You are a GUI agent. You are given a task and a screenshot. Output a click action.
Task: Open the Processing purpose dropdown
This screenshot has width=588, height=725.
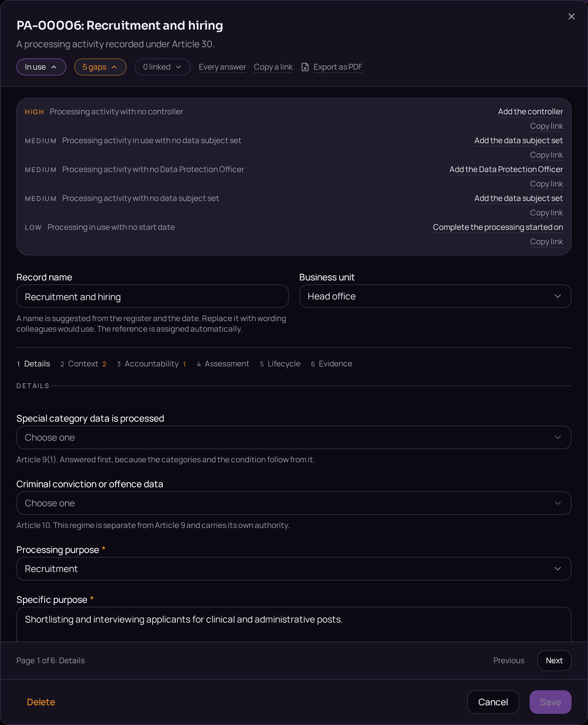[x=294, y=569]
